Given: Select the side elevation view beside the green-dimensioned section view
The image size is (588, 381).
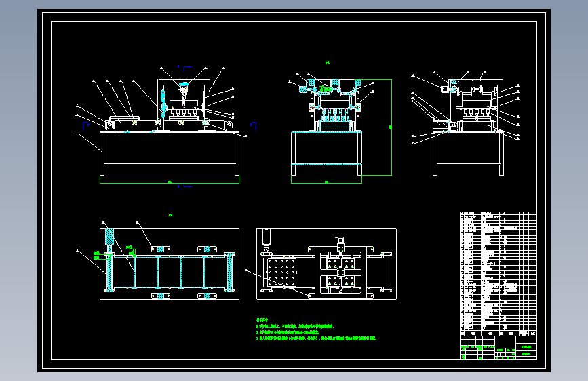Looking at the screenshot, I should click(x=465, y=123).
